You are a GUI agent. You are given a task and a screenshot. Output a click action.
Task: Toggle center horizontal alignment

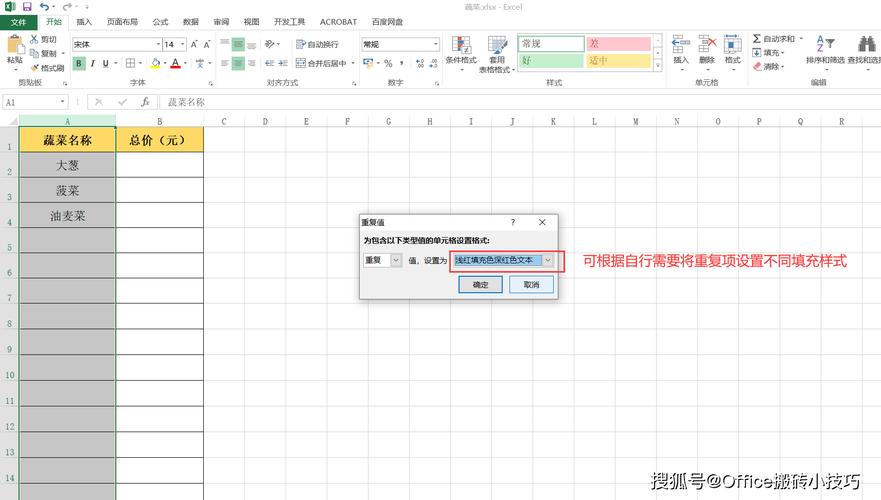(x=238, y=63)
